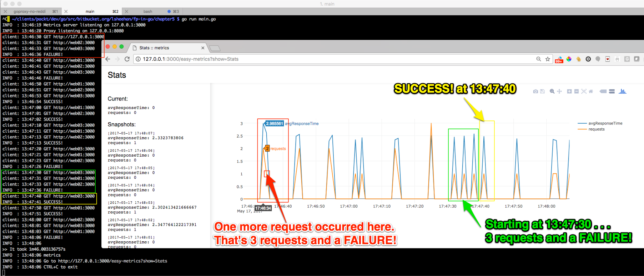Switch to the bash terminal tab
The width and height of the screenshot is (644, 276).
pos(148,11)
